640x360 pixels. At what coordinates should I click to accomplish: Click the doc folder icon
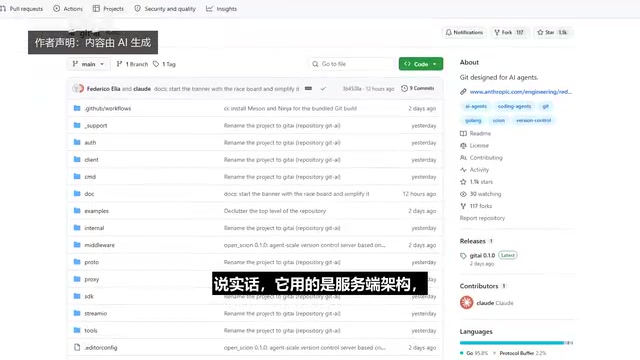tap(77, 194)
